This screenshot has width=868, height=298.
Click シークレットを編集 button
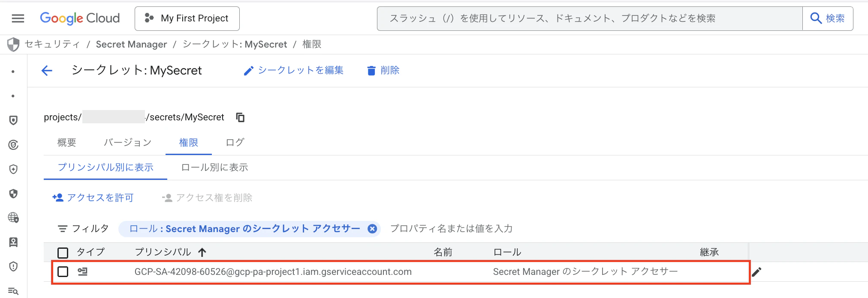(294, 70)
